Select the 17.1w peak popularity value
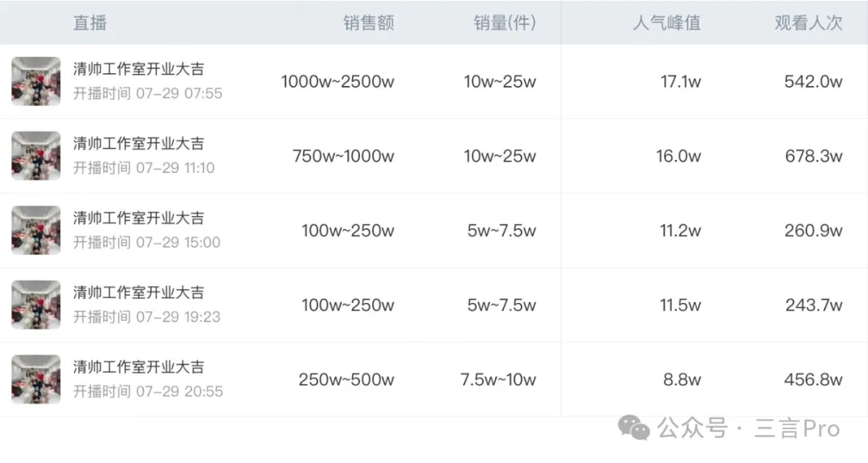This screenshot has height=463, width=868. (680, 82)
